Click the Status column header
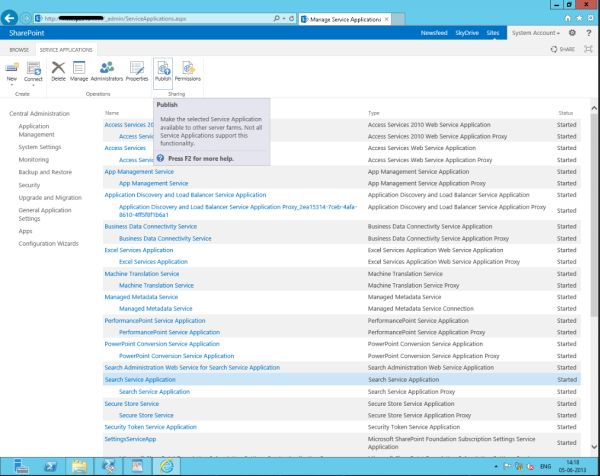Viewport: 600px width, 476px height. 566,113
